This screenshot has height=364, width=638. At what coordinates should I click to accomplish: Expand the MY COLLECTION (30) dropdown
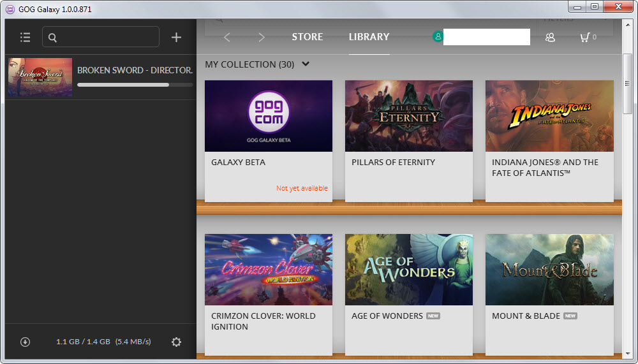pos(306,64)
